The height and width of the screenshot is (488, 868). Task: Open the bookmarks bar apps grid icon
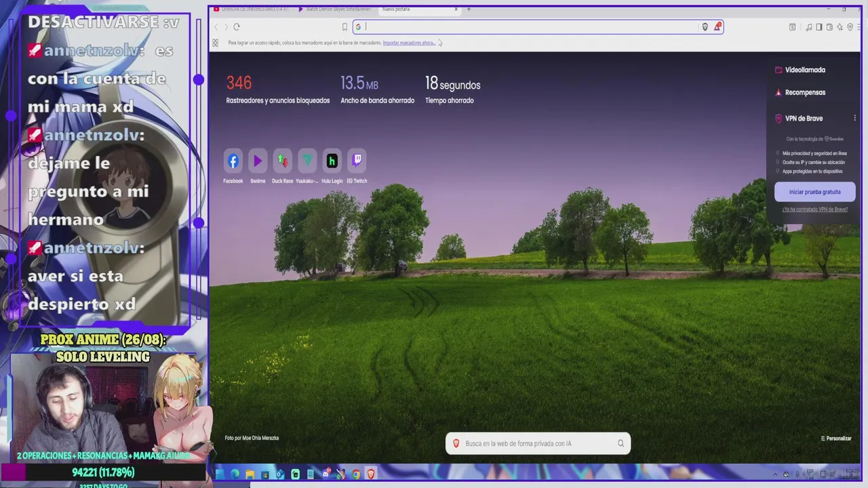(216, 43)
